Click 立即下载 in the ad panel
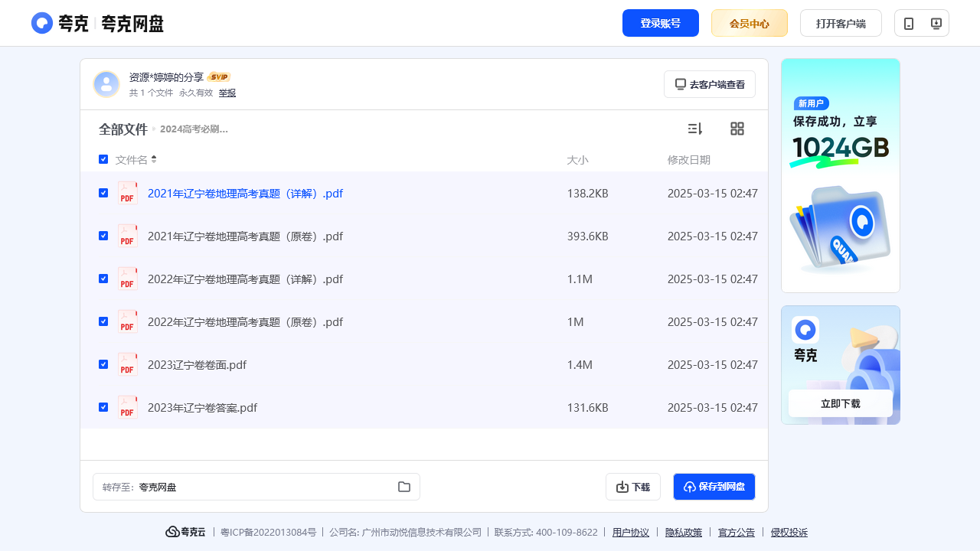 tap(841, 403)
